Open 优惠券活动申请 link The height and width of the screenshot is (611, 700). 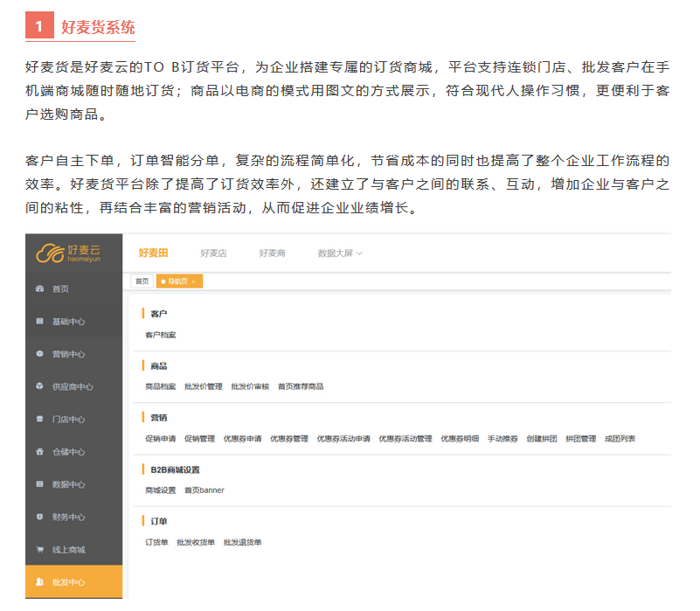343,439
